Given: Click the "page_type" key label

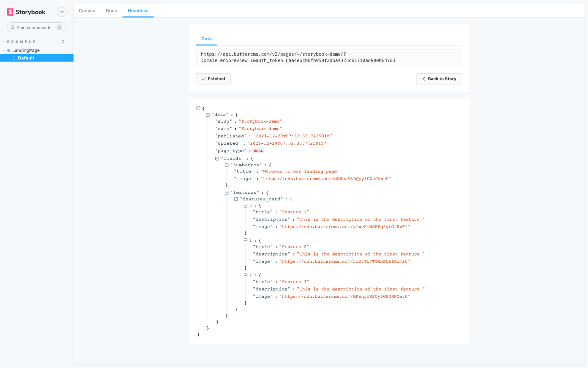Looking at the screenshot, I should click(x=231, y=151).
